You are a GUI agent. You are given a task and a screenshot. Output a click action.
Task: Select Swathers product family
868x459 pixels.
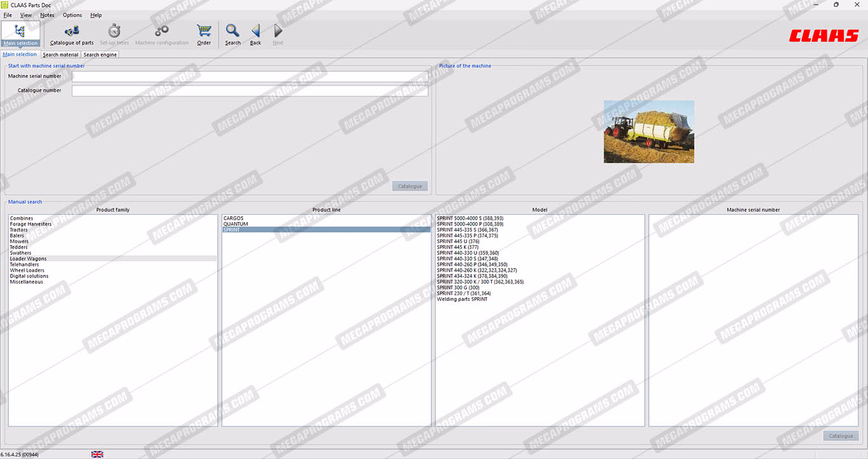click(112, 253)
